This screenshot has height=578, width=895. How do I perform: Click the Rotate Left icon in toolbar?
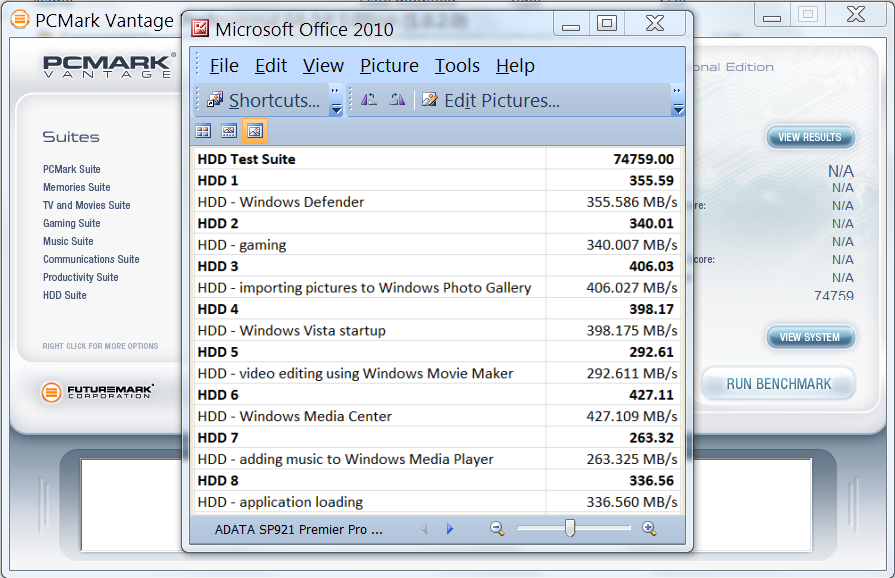point(369,100)
